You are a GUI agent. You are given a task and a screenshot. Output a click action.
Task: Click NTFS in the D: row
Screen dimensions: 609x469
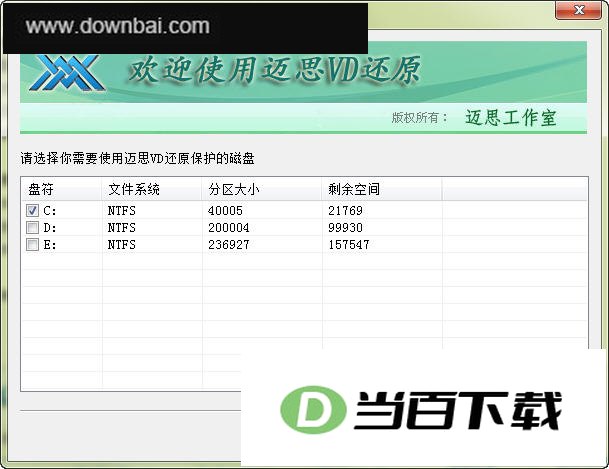pos(122,228)
